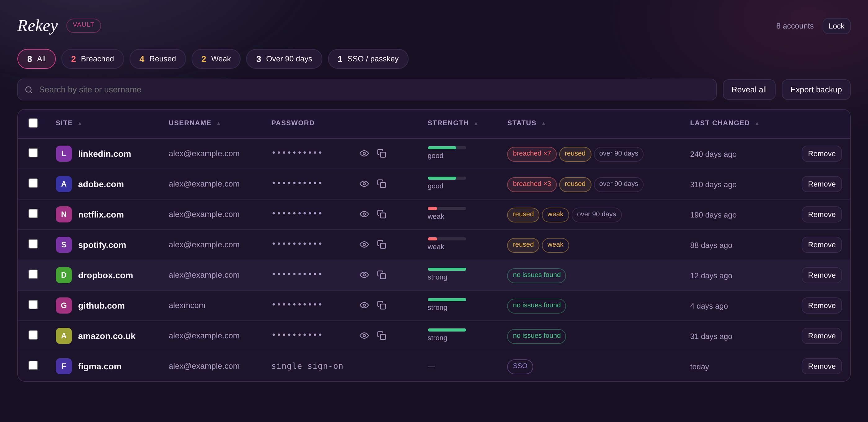Filter by Breached accounts

click(x=92, y=59)
